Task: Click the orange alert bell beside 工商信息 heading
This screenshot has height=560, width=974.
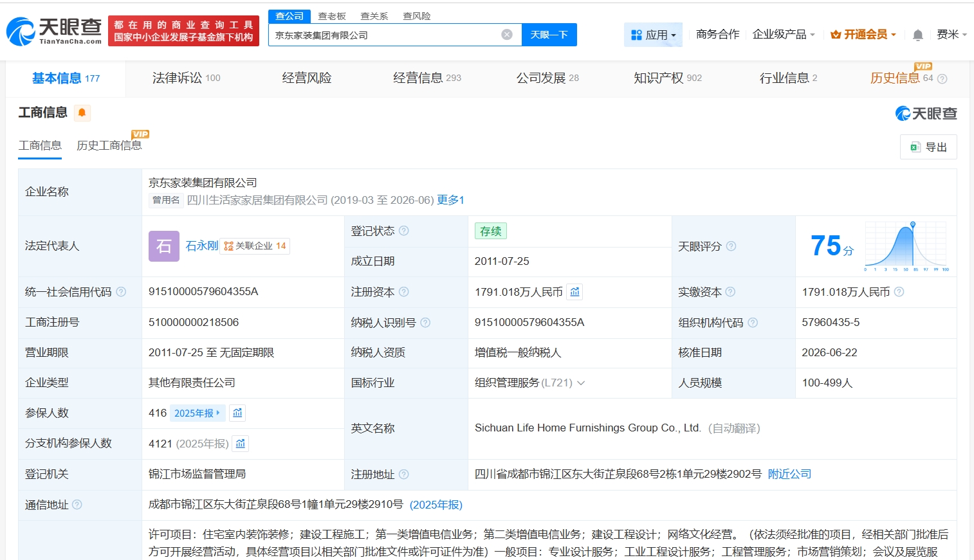Action: (x=82, y=113)
